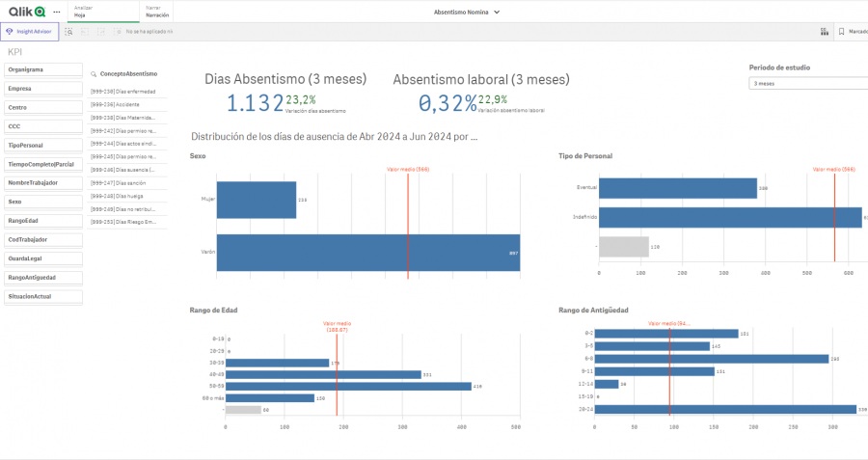
Task: Open the Periodo de estudio dropdown
Action: click(808, 83)
